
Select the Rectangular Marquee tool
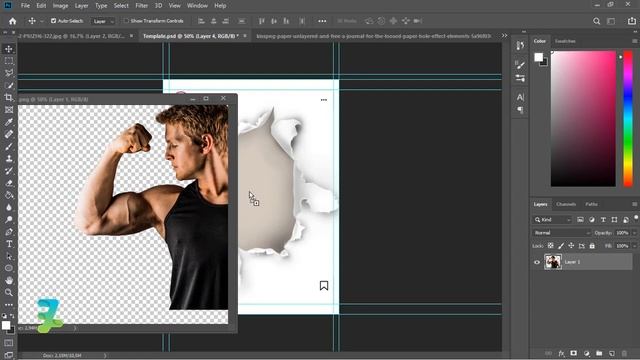pyautogui.click(x=9, y=61)
